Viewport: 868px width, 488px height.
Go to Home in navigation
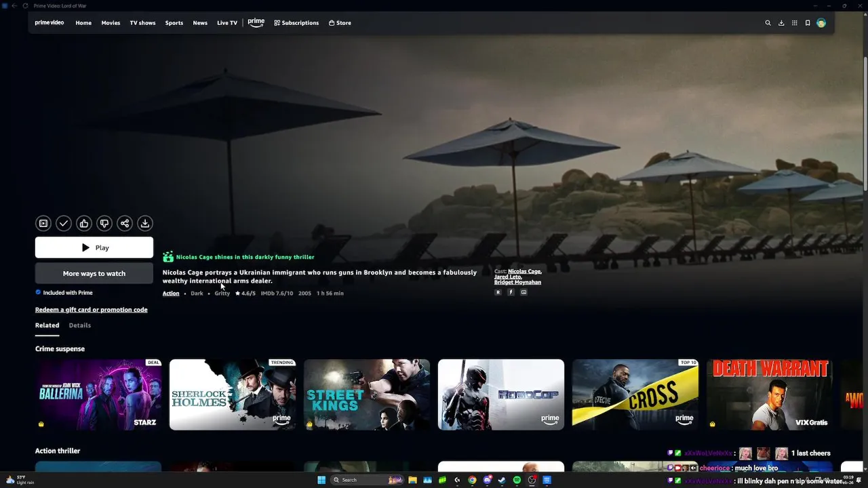click(x=83, y=23)
